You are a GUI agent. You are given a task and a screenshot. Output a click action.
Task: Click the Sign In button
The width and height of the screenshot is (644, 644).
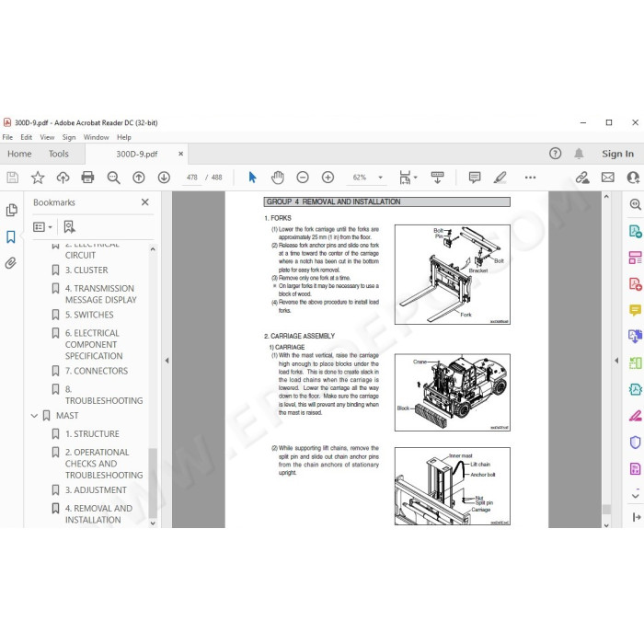617,154
